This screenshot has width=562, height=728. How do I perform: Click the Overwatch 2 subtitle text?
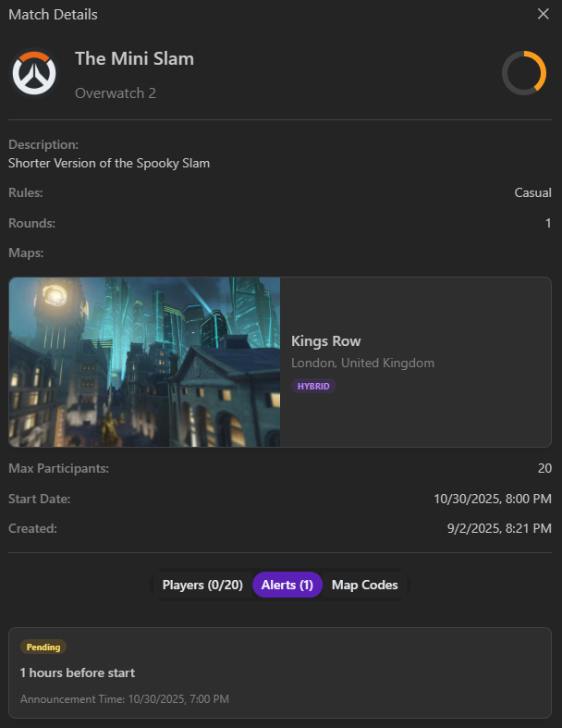(116, 93)
